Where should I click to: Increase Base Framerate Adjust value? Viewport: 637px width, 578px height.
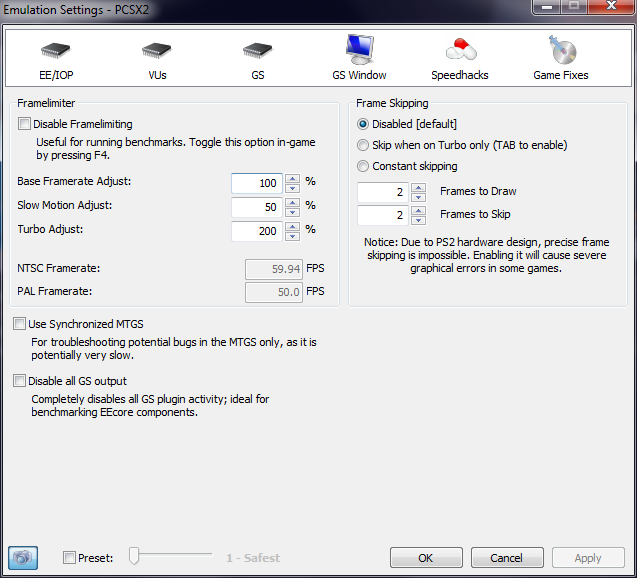[292, 178]
